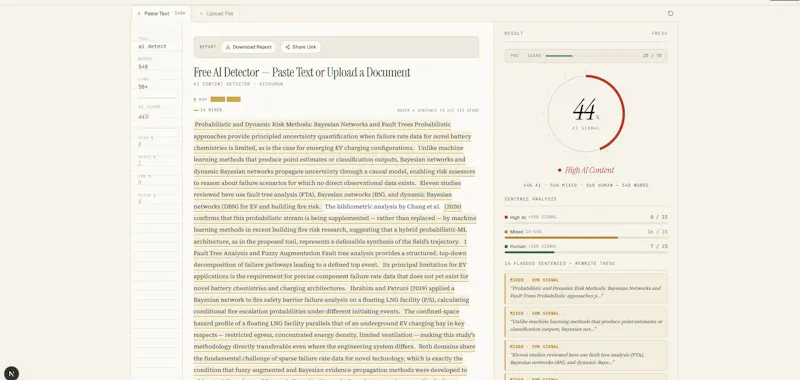The height and width of the screenshot is (380, 800).
Task: Click the 548 words value in sidebar
Action: tap(143, 66)
